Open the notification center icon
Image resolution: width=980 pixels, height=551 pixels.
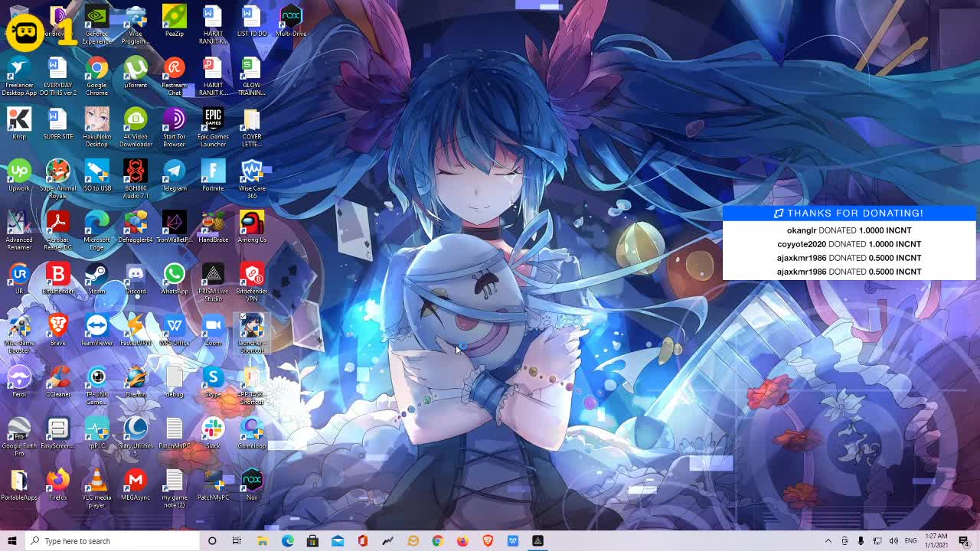964,541
